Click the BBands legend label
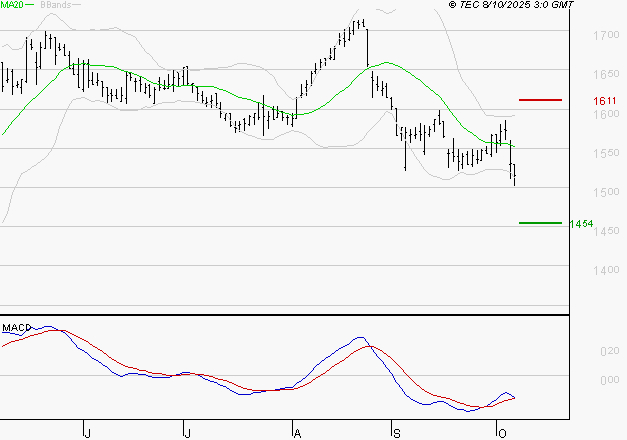Image resolution: width=627 pixels, height=440 pixels. coord(56,5)
